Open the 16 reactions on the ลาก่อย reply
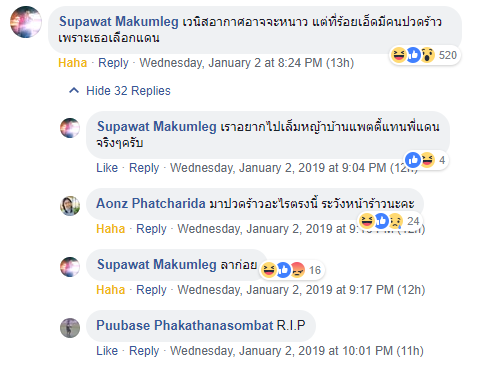 292,270
